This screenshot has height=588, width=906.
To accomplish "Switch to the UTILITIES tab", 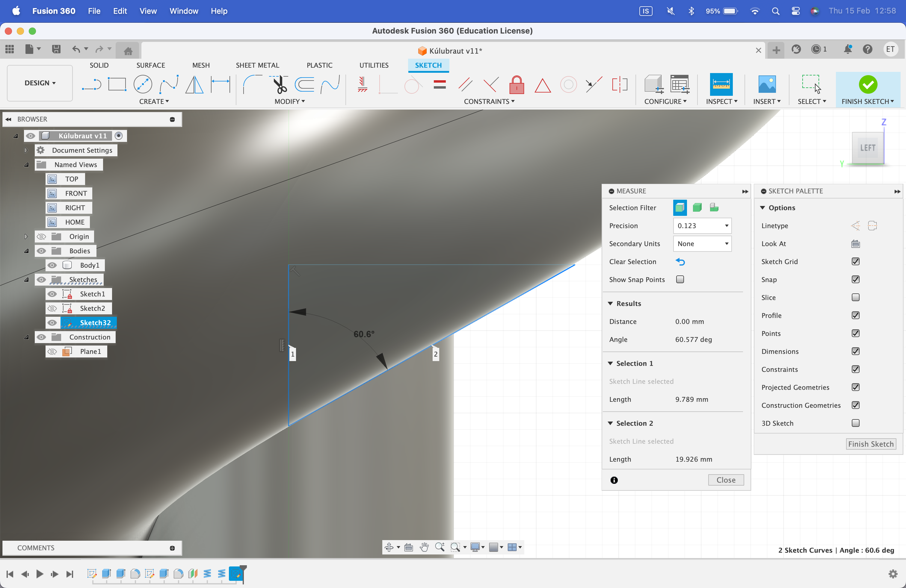I will click(374, 65).
